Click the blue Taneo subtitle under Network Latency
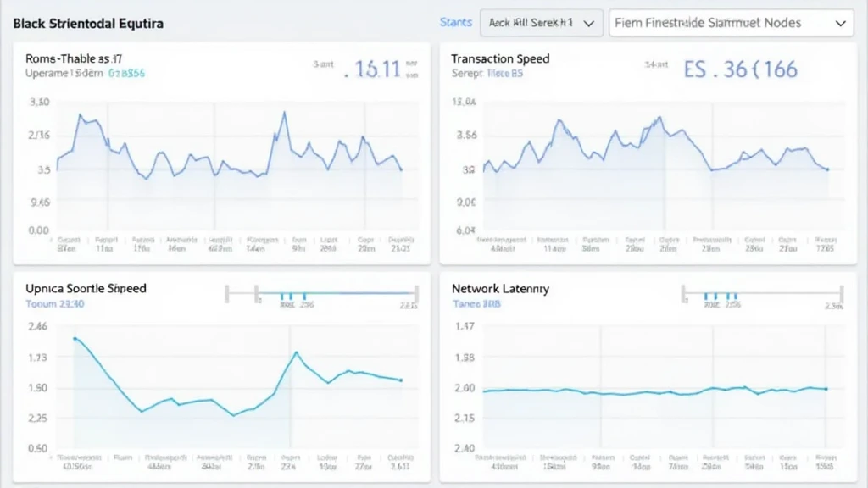 (476, 303)
